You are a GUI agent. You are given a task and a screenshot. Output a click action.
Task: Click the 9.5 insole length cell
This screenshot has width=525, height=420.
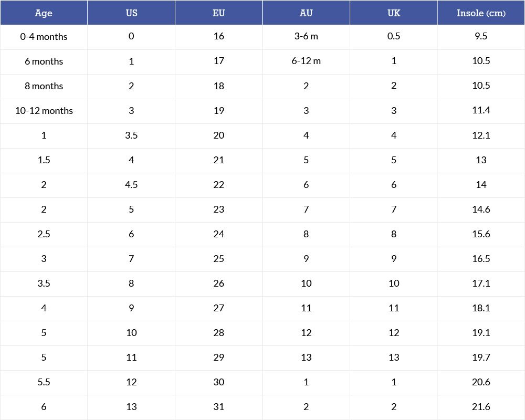[x=481, y=37]
